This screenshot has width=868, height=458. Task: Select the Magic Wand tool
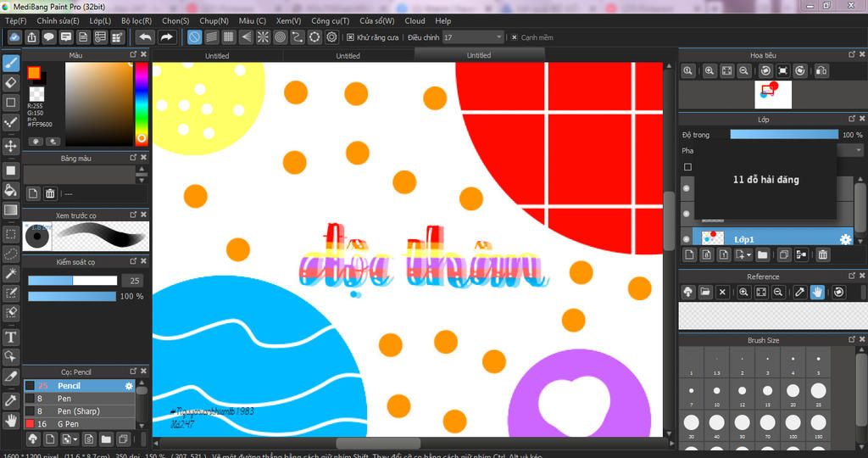tap(10, 273)
